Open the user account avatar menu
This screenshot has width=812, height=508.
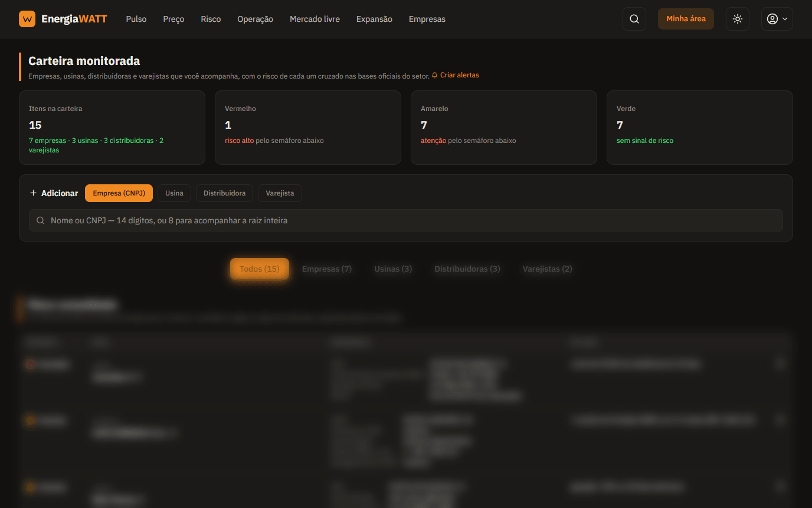pos(777,19)
